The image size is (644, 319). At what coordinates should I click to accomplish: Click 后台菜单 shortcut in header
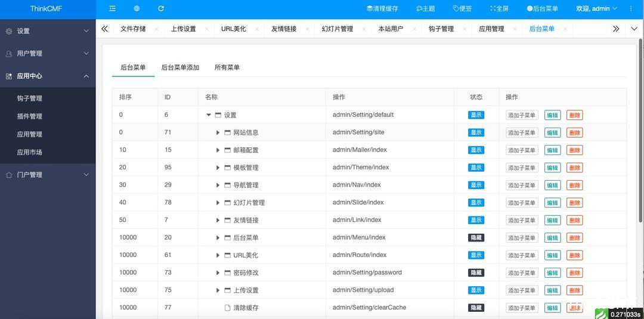point(542,8)
